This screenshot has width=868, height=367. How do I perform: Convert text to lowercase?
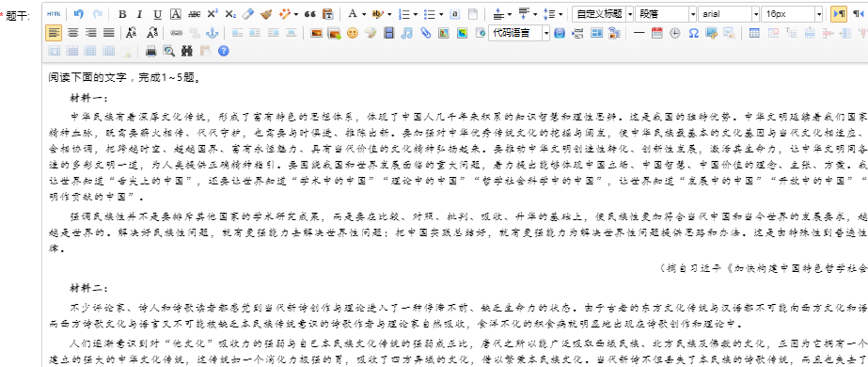pyautogui.click(x=151, y=33)
